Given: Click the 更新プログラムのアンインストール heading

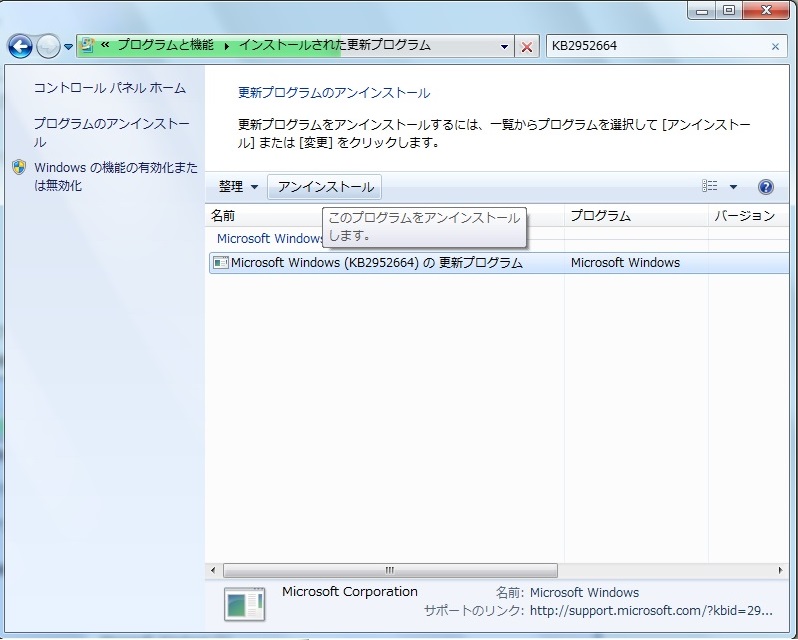Looking at the screenshot, I should [334, 93].
